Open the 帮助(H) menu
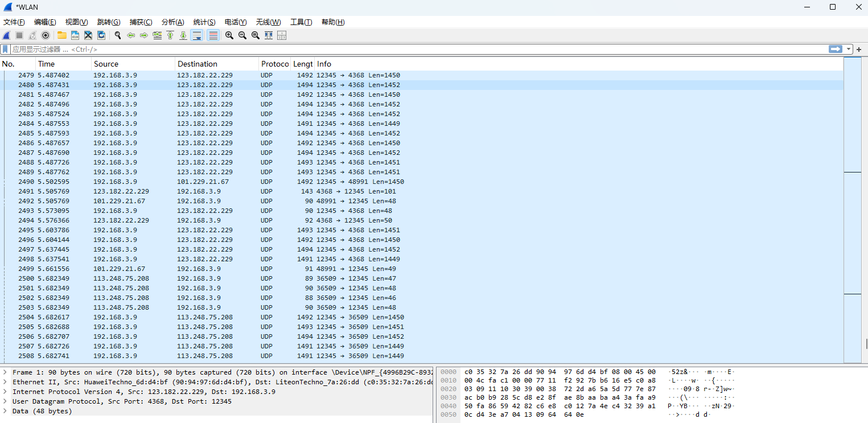 (x=333, y=22)
